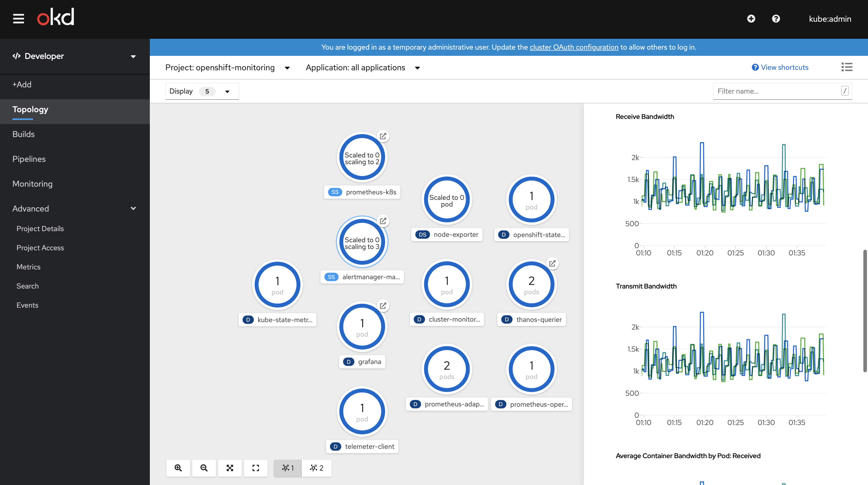
Task: Click the fit to screen icon
Action: [230, 468]
